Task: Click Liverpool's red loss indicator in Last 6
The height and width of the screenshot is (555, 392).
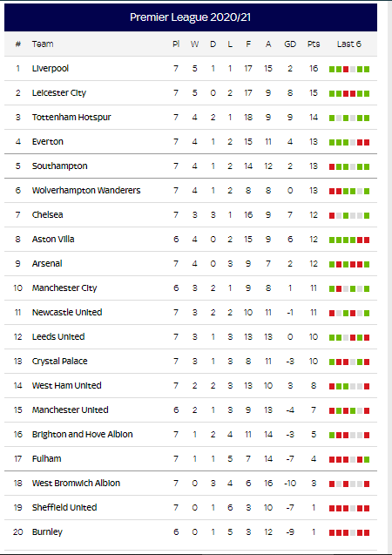Action: point(346,70)
